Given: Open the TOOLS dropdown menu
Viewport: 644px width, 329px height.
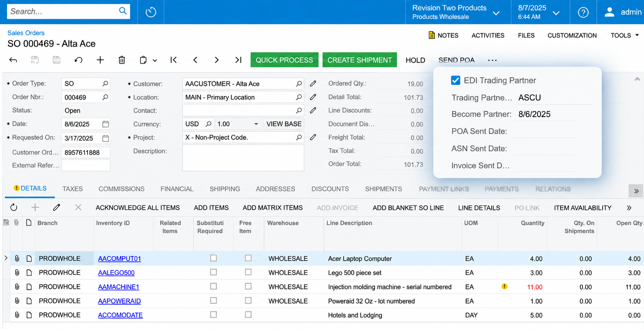Looking at the screenshot, I should tap(625, 36).
